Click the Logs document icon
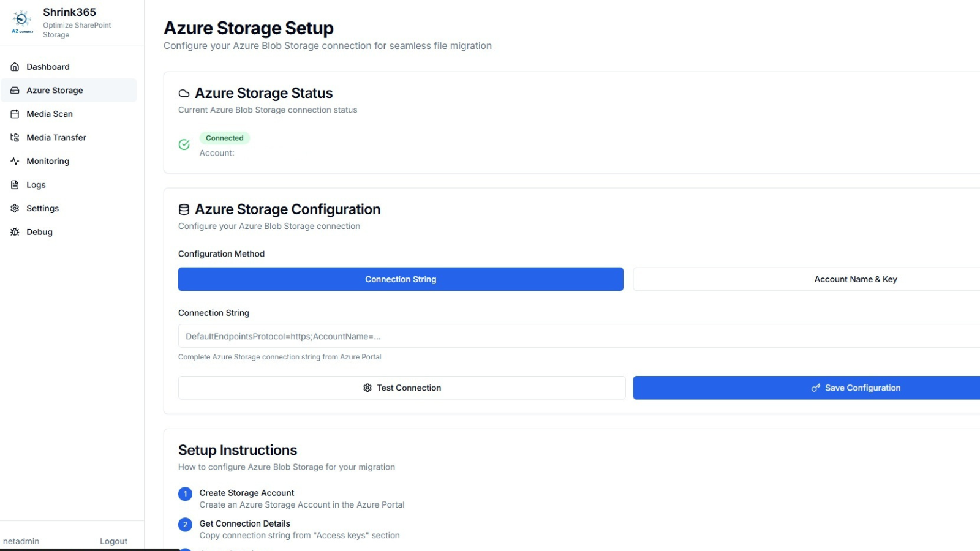This screenshot has height=551, width=980. [x=15, y=185]
